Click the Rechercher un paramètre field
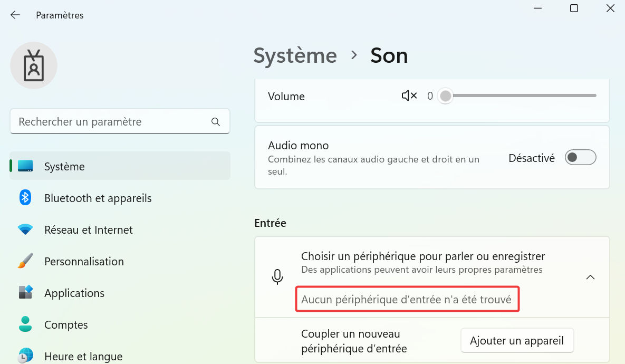Screen dimensions: 625x364 120,122
